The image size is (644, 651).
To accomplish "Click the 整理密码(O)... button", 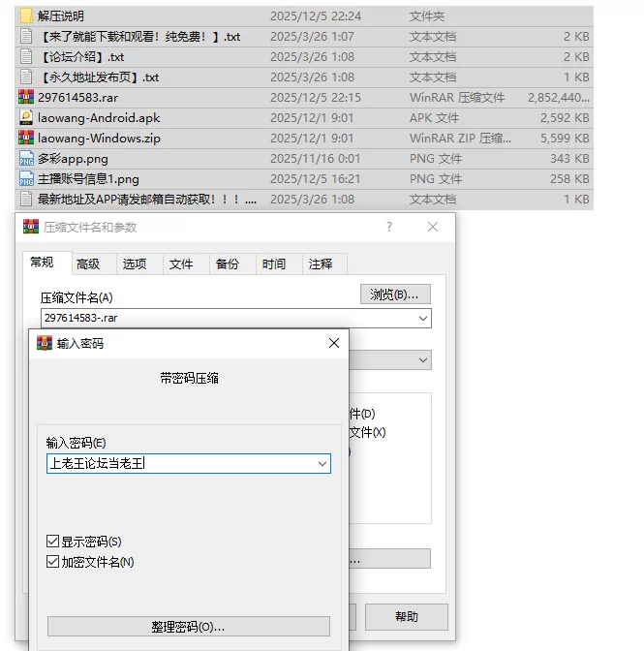I will click(x=189, y=626).
